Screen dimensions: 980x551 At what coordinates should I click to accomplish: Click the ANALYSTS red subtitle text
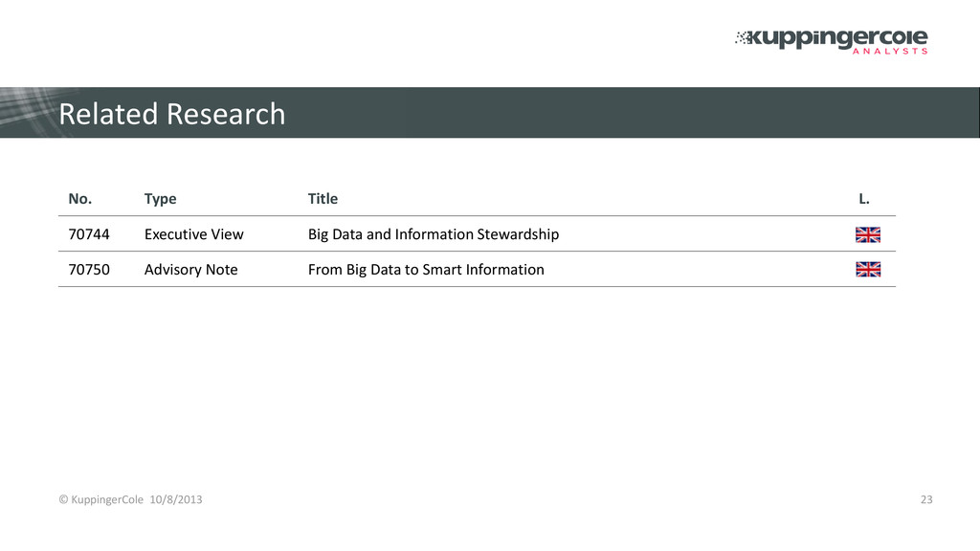[890, 52]
